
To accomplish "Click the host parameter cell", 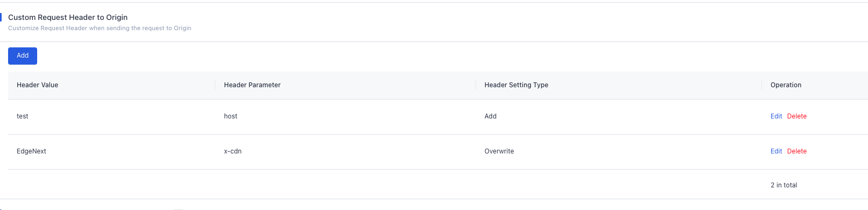I will [346, 117].
